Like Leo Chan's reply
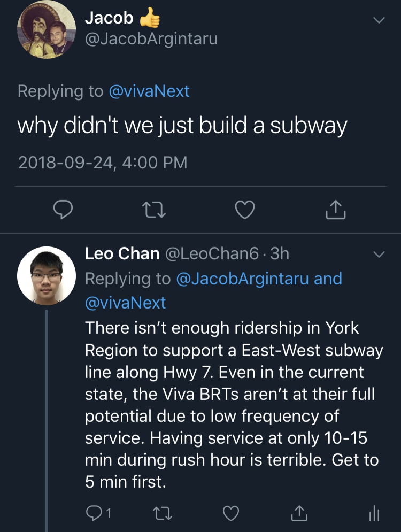 230,513
